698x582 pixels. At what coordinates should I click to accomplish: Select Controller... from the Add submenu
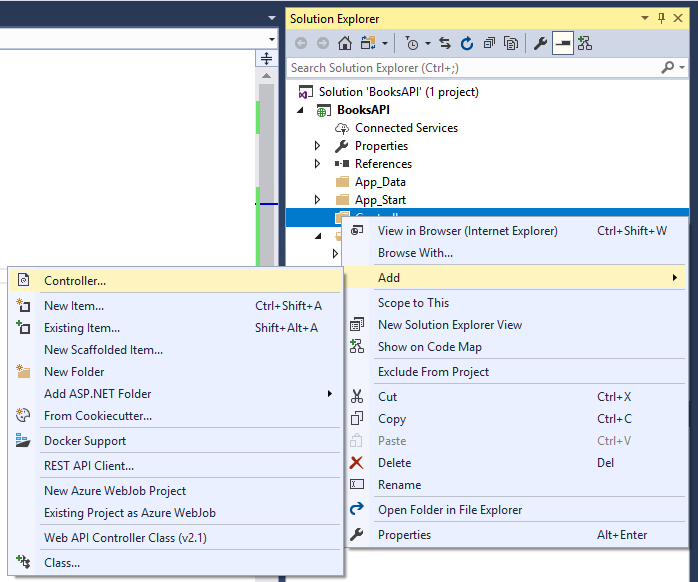75,281
